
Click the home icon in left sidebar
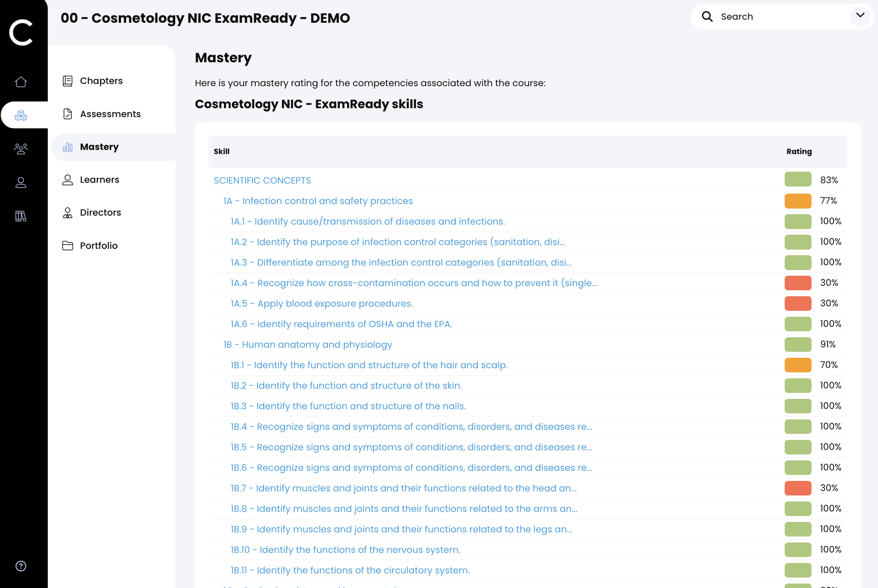pyautogui.click(x=21, y=82)
